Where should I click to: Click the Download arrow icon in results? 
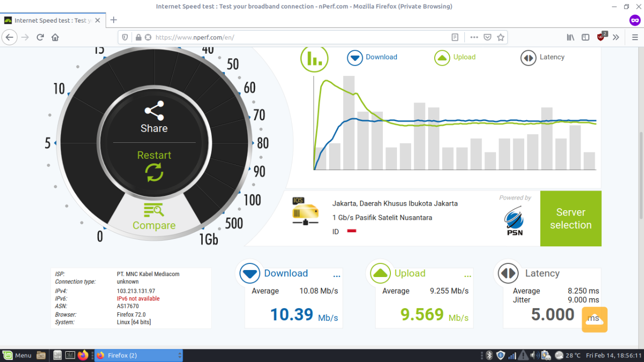coord(250,274)
